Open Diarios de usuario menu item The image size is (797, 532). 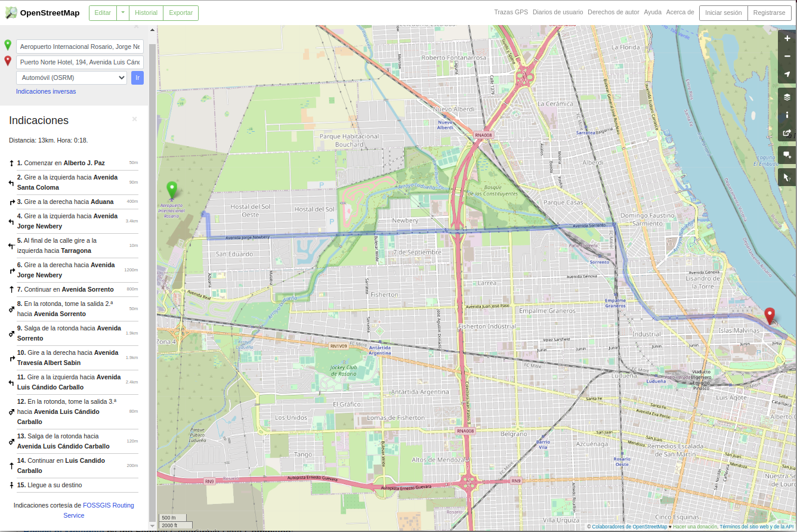558,12
